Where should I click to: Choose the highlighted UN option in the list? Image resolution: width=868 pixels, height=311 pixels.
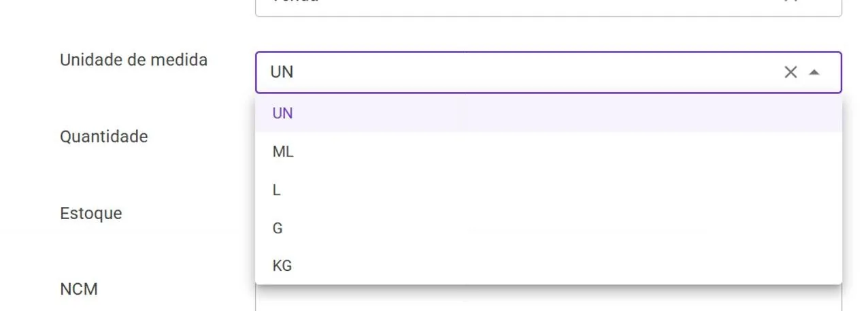click(x=548, y=113)
